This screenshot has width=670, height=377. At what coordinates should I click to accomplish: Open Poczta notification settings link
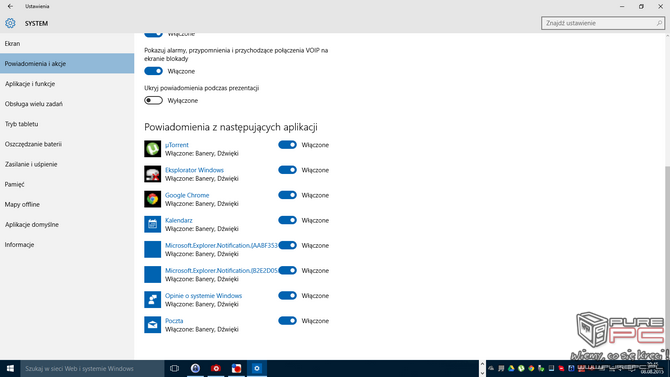tap(174, 321)
